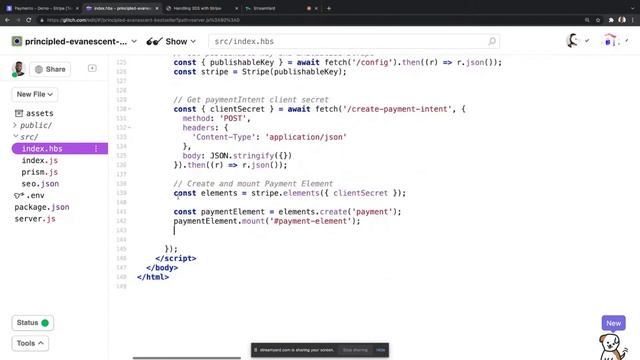The image size is (640, 360).
Task: Click the Glitch project avatar icon
Action: [17, 41]
